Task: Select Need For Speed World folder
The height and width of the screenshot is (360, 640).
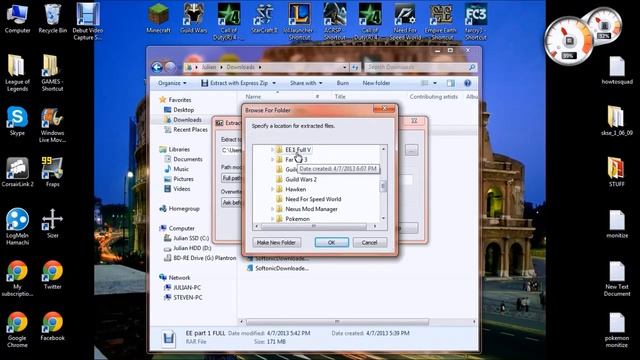Action: [313, 199]
